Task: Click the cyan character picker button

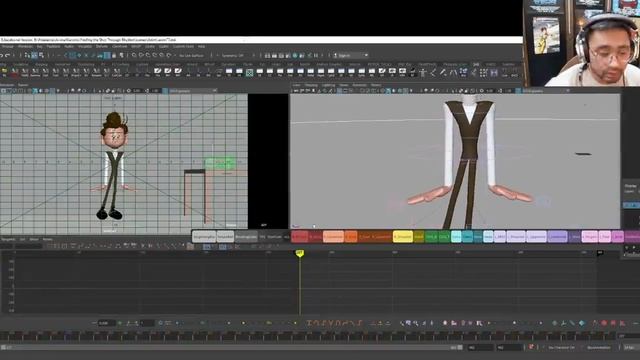Action: tap(456, 237)
